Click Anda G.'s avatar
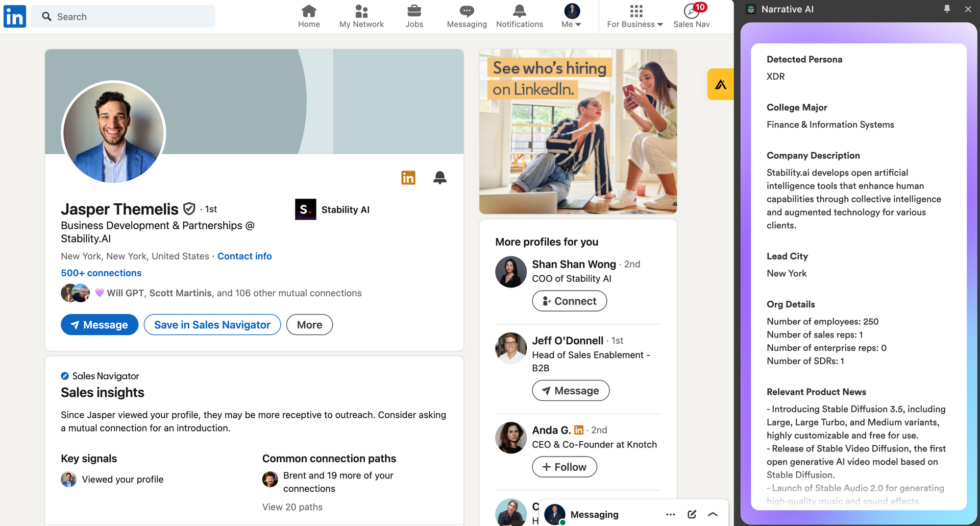 pyautogui.click(x=510, y=438)
